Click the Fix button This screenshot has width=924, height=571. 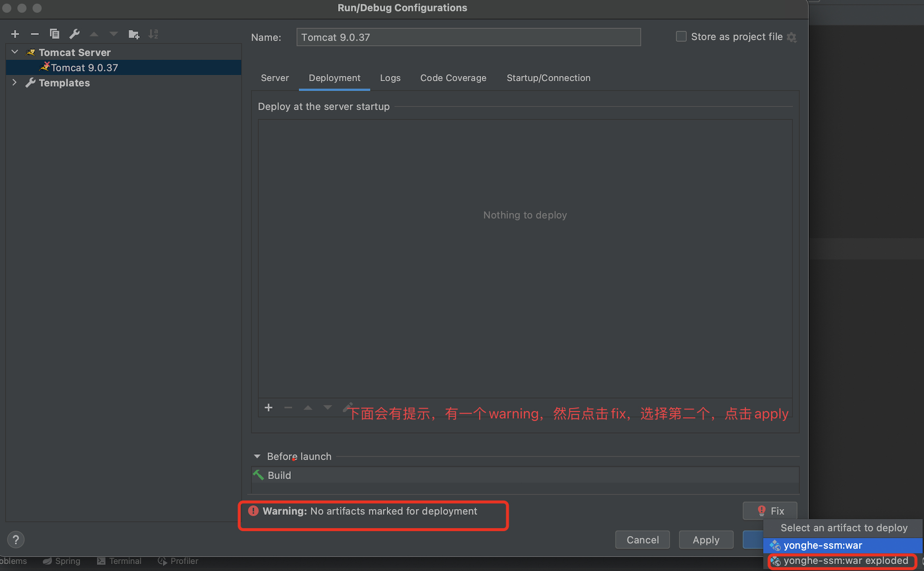click(770, 511)
